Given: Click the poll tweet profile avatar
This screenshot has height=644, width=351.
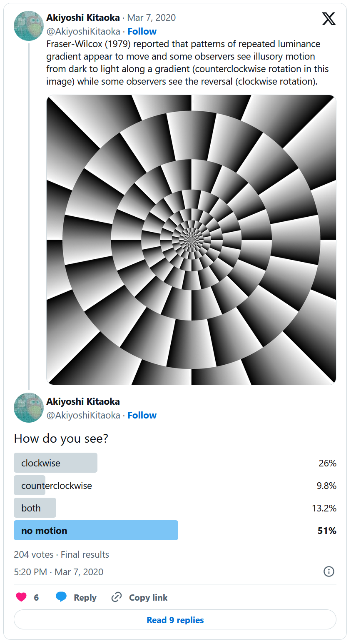Looking at the screenshot, I should [29, 408].
